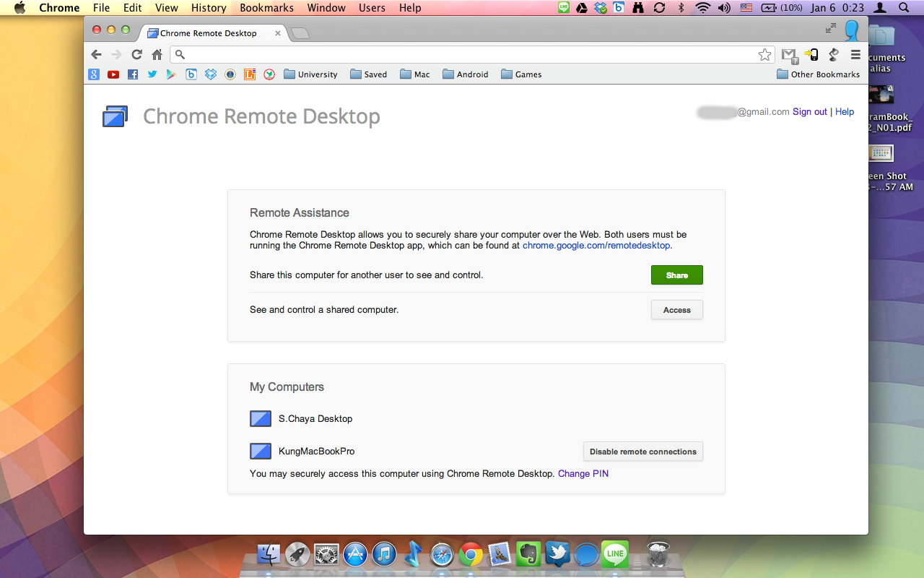Open the chrome.google.com/remotedesktop link

pyautogui.click(x=596, y=246)
